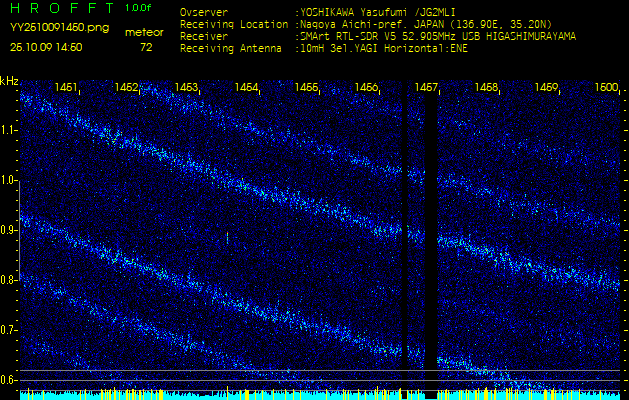Click the 0.8 frequency axis label
This screenshot has width=629, height=400.
(10, 280)
